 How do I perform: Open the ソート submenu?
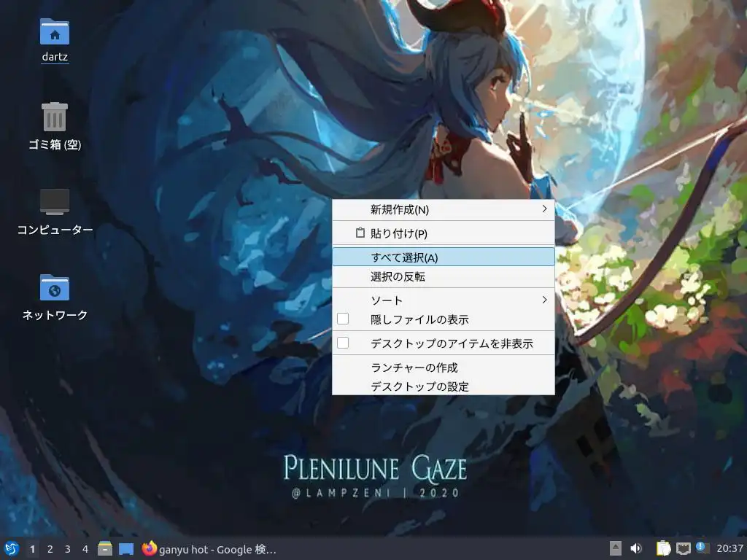coord(443,300)
